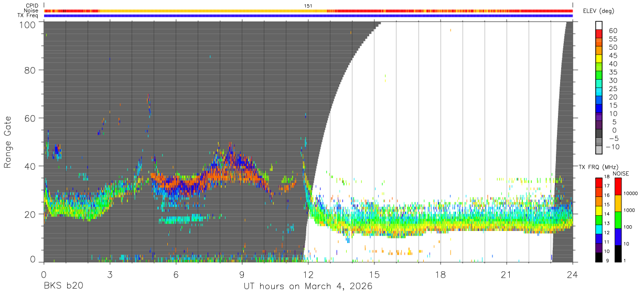Click the blue TX Freq strip above the plot
The image size is (644, 297).
[x=308, y=16]
